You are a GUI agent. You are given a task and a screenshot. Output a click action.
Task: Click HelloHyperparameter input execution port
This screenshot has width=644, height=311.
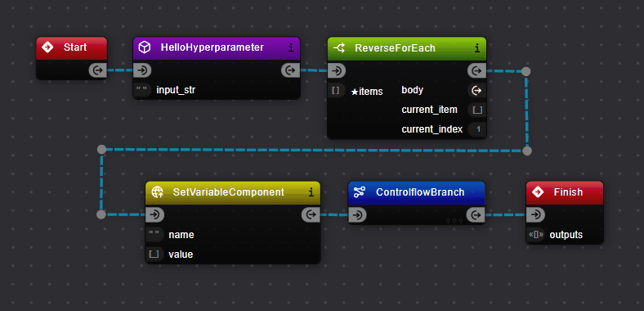point(142,70)
